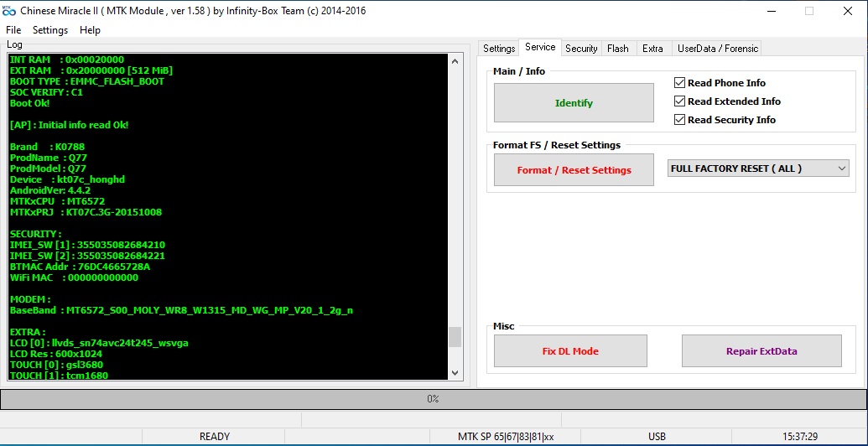Viewport: 868px width, 446px height.
Task: Uncheck Read Phone Info checkbox
Action: (680, 83)
